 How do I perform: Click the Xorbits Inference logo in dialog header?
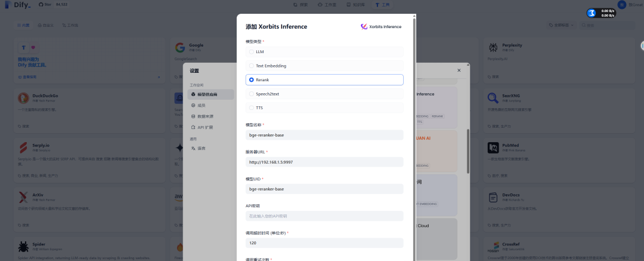pyautogui.click(x=380, y=27)
